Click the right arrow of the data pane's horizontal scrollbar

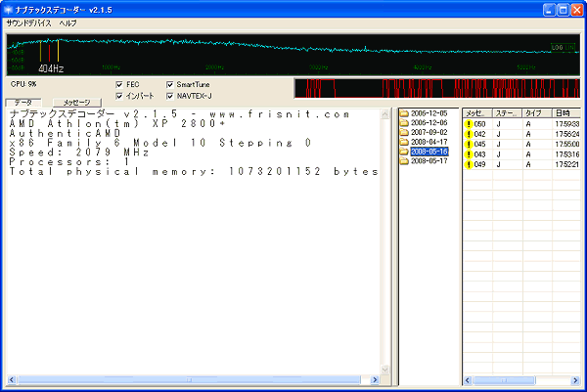pos(375,380)
